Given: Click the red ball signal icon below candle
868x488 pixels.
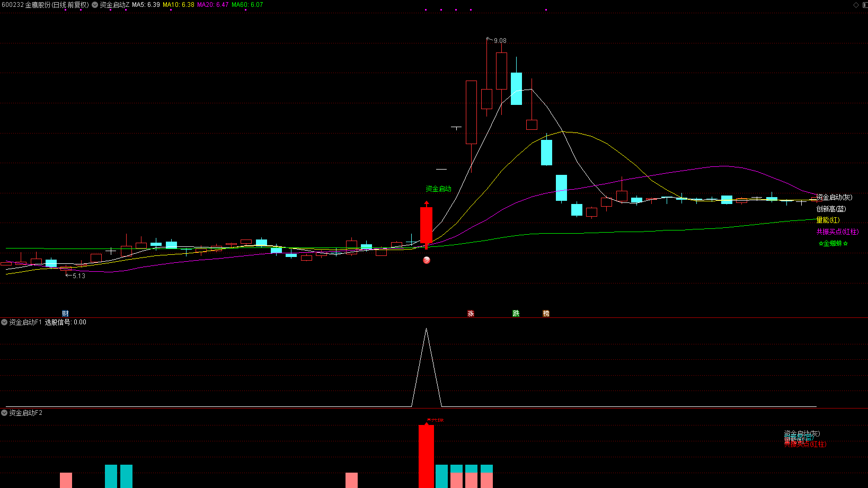Looking at the screenshot, I should 427,260.
